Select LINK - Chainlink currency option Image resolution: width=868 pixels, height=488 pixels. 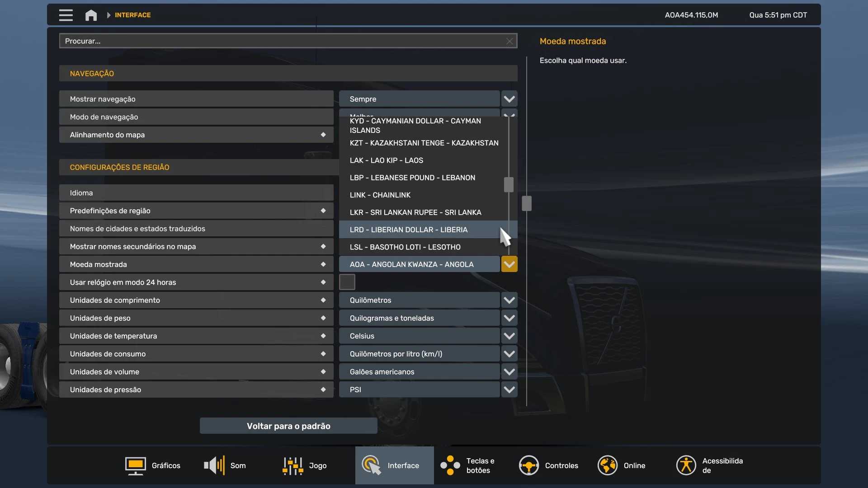click(380, 195)
